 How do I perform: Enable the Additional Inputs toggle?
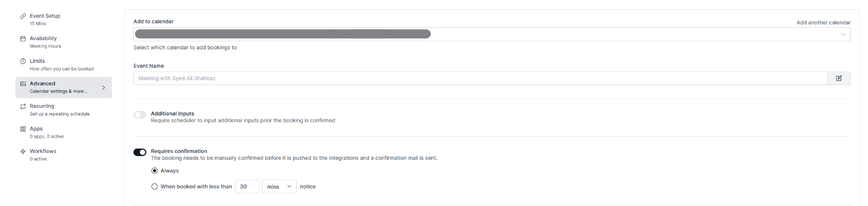[140, 114]
